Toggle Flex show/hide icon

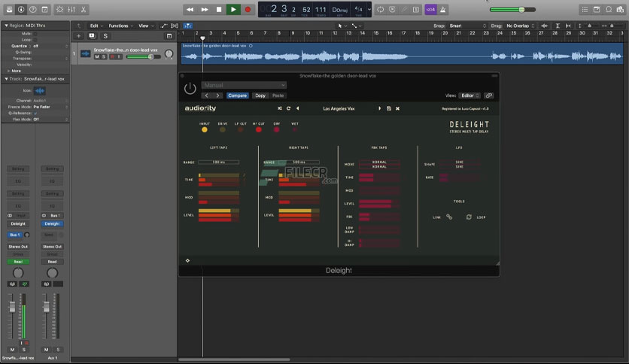coord(175,26)
